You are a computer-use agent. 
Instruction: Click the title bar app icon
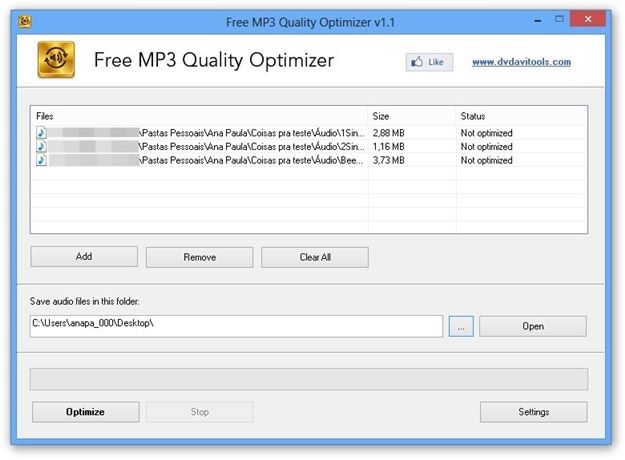[25, 21]
